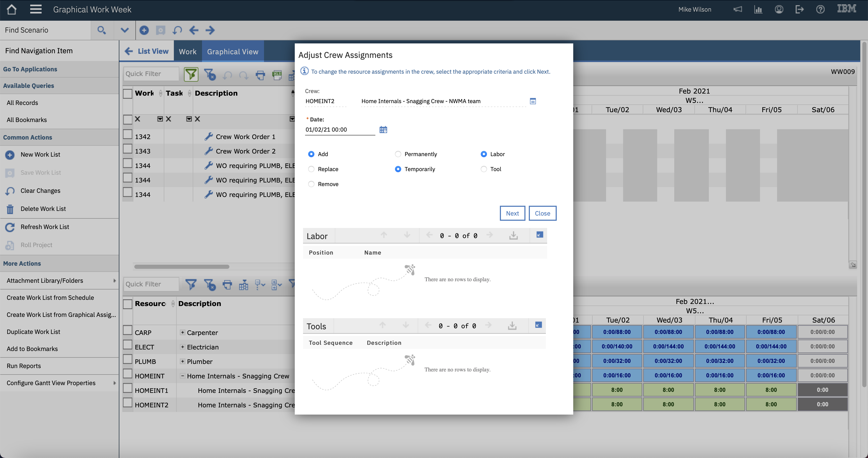Click the New Scenario plus icon
The height and width of the screenshot is (458, 868).
click(x=144, y=30)
